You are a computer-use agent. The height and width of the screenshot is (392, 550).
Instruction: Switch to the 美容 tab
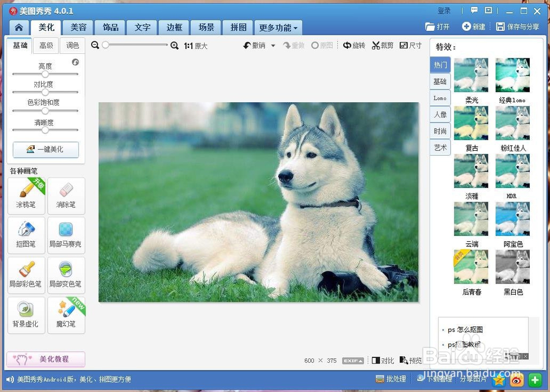point(79,27)
